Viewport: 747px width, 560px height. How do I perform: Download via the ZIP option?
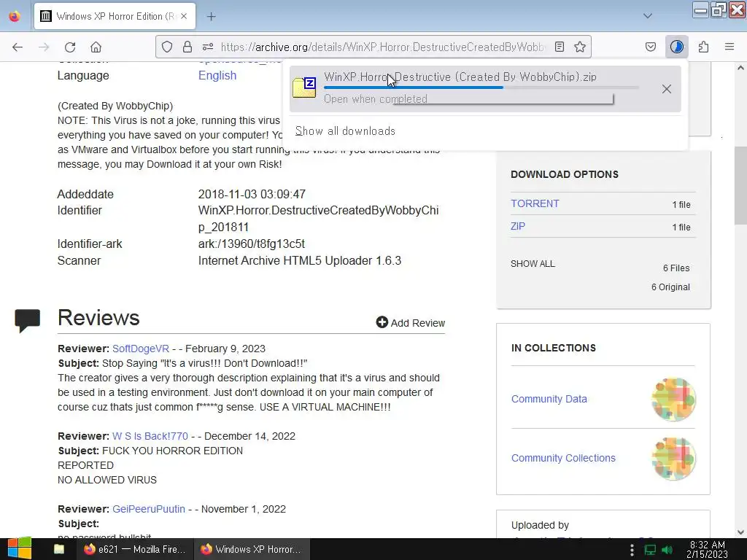518,226
